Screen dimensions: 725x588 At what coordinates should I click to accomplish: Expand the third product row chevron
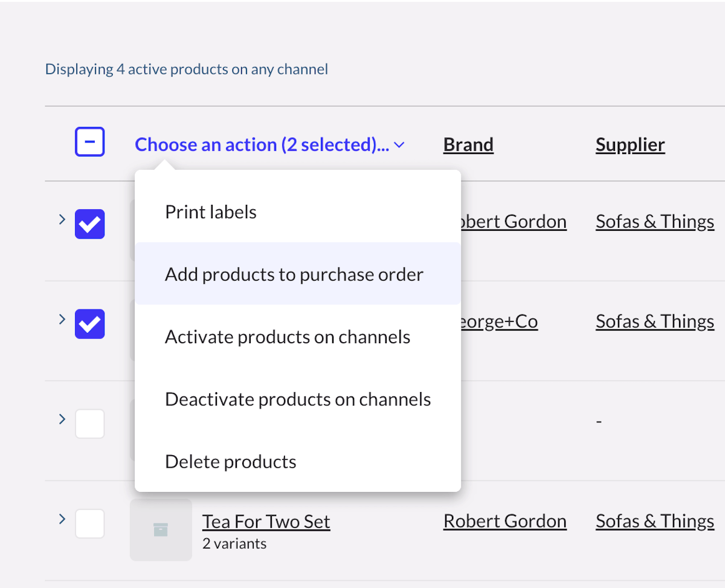pyautogui.click(x=62, y=419)
